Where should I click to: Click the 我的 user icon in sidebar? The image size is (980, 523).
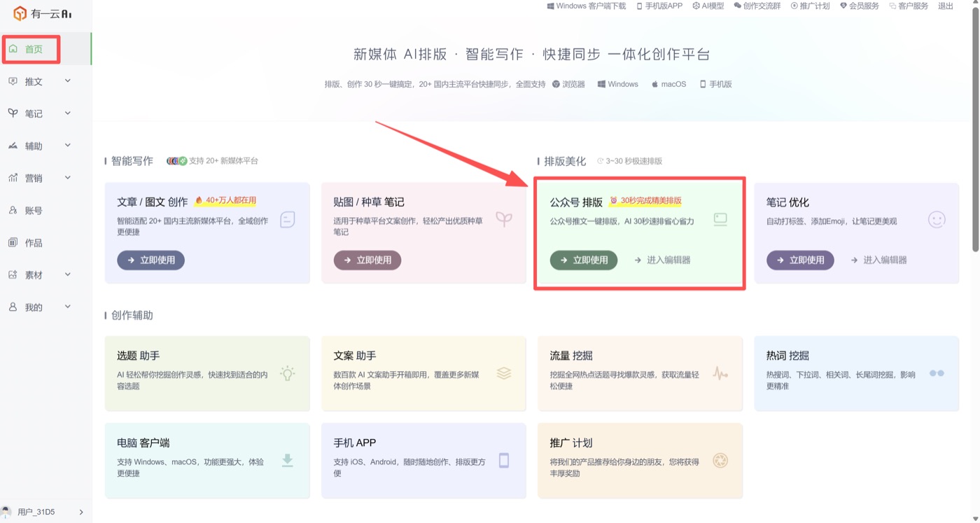(x=13, y=307)
